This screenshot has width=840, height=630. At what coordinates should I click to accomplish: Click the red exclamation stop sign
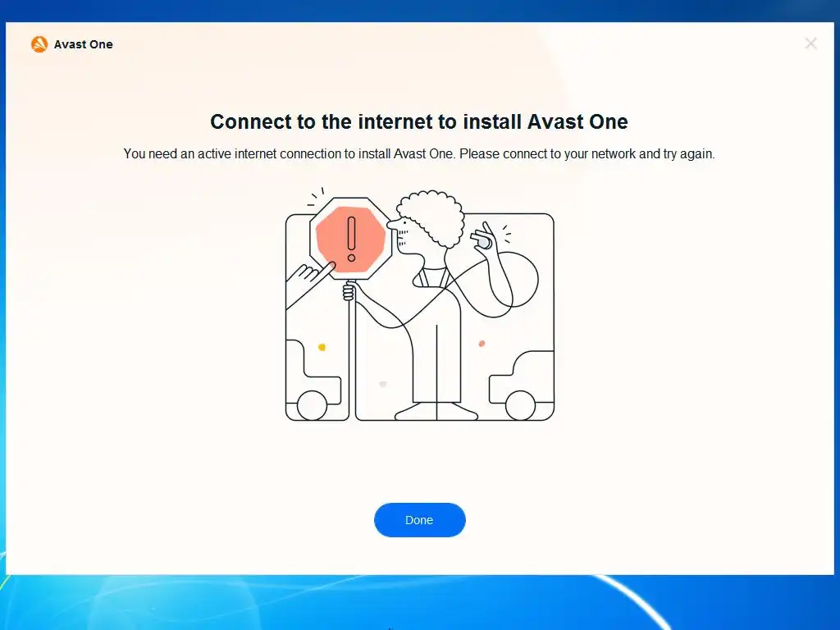pos(351,239)
